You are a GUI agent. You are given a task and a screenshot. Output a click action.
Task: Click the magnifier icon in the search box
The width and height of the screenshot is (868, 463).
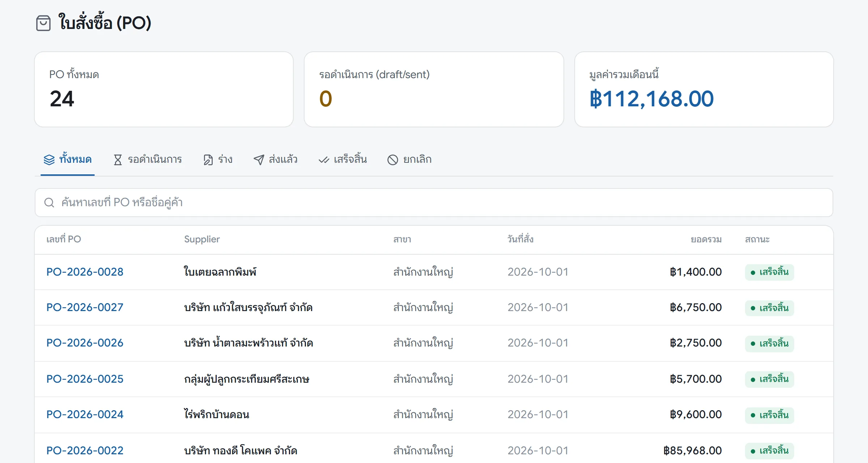(49, 203)
